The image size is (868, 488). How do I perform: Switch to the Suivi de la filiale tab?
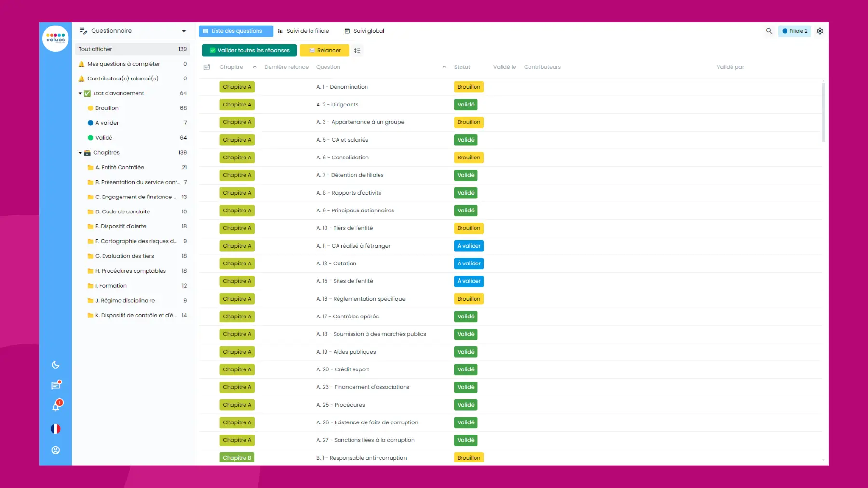[x=307, y=30]
